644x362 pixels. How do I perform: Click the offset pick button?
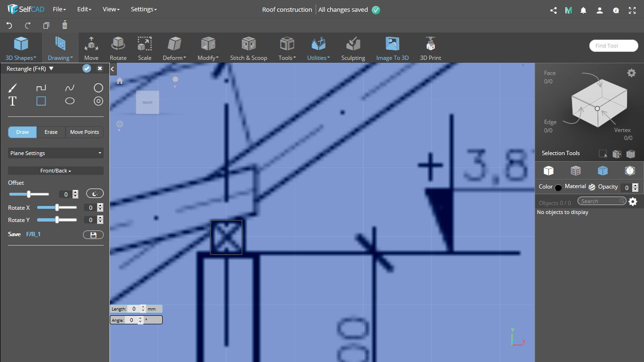click(95, 194)
